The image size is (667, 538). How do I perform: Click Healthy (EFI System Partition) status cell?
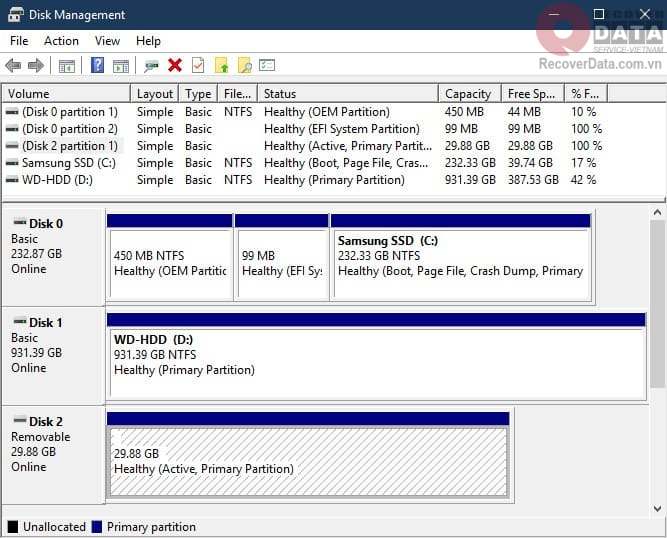[342, 129]
